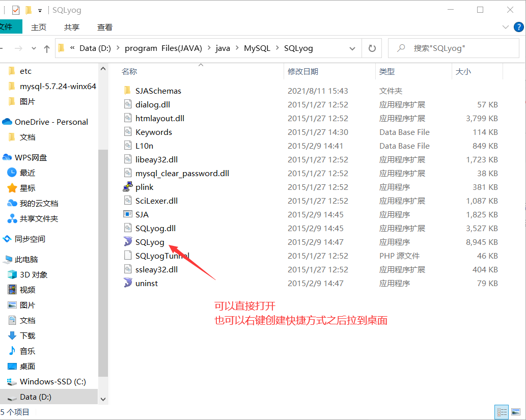The height and width of the screenshot is (420, 526).
Task: Refresh the current folder view
Action: (372, 48)
